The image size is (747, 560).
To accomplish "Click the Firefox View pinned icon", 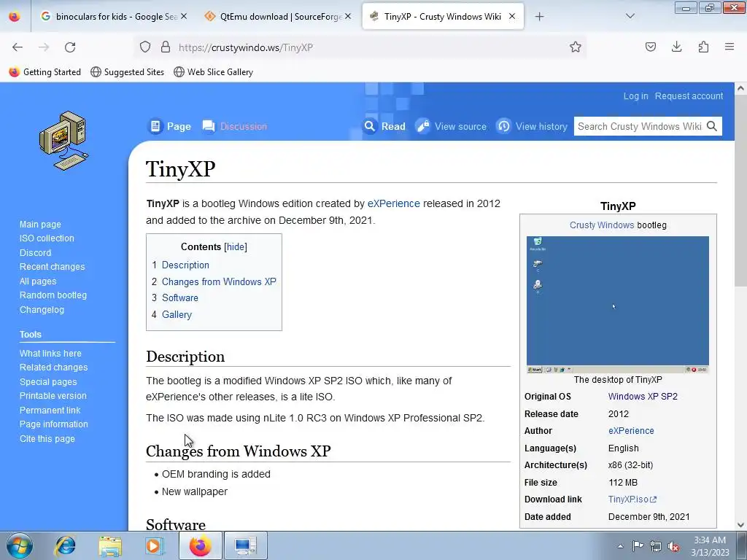I will [x=15, y=17].
